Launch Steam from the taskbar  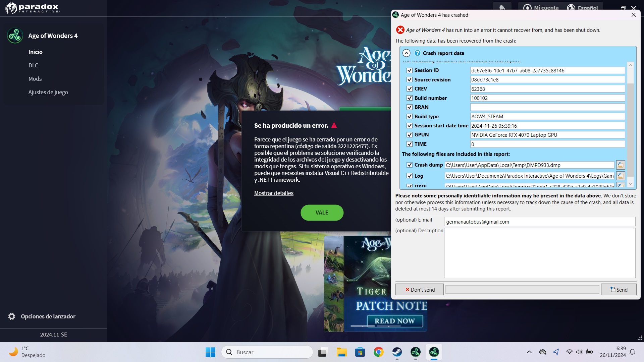point(397,352)
